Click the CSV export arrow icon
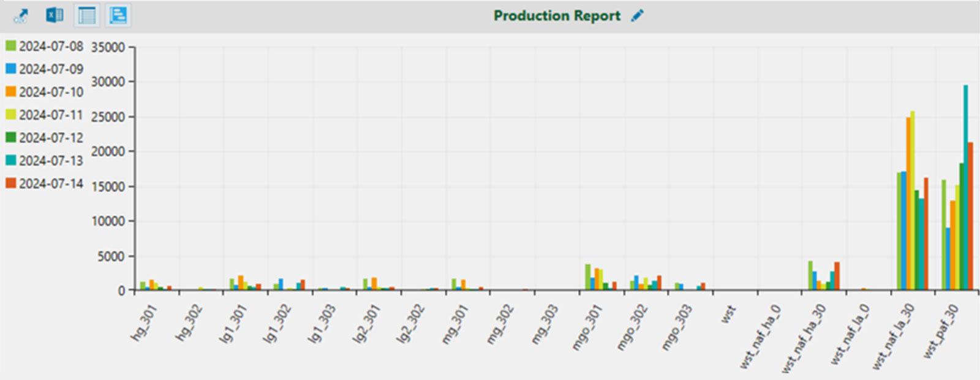 [x=21, y=15]
